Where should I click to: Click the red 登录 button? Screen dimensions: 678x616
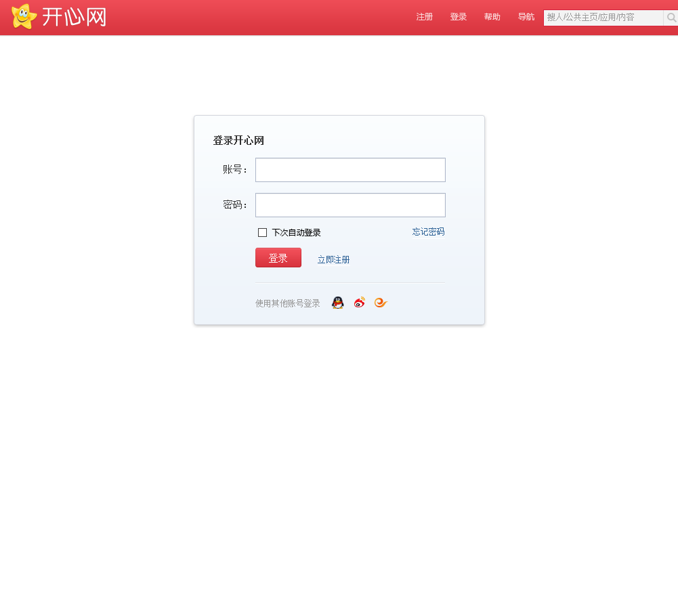pyautogui.click(x=278, y=258)
